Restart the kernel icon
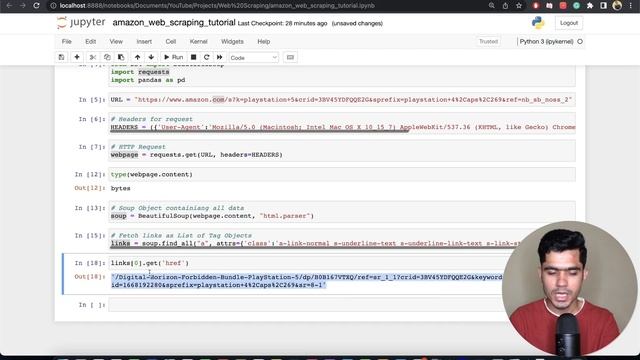640x360 pixels. click(x=207, y=57)
